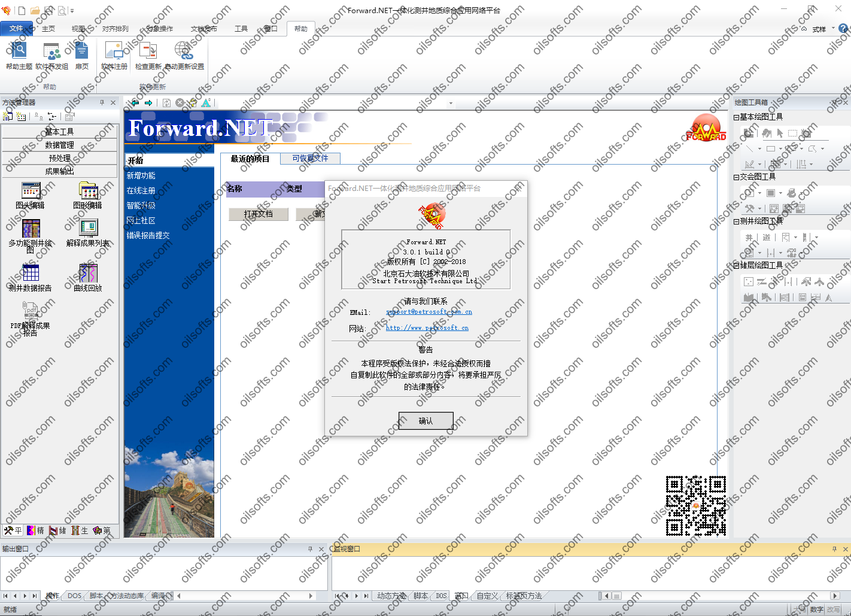Select the arrow pointer tool in 绘图工具箱
This screenshot has height=616, width=851.
(780, 133)
